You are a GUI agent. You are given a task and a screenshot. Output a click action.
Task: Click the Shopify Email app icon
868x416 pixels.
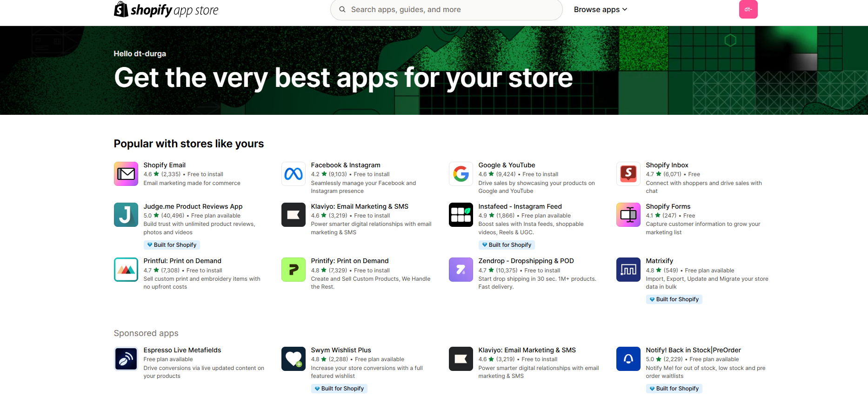click(x=126, y=174)
